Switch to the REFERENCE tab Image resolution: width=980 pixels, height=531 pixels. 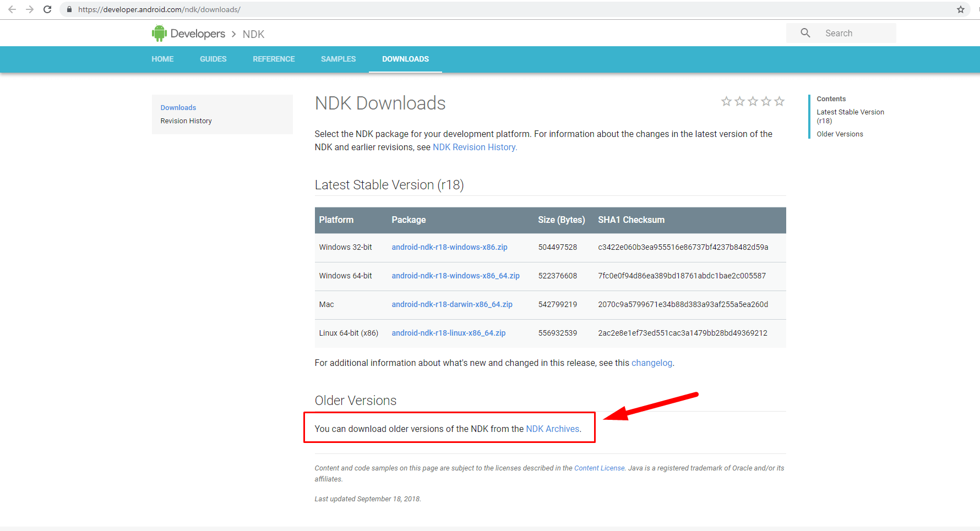274,59
